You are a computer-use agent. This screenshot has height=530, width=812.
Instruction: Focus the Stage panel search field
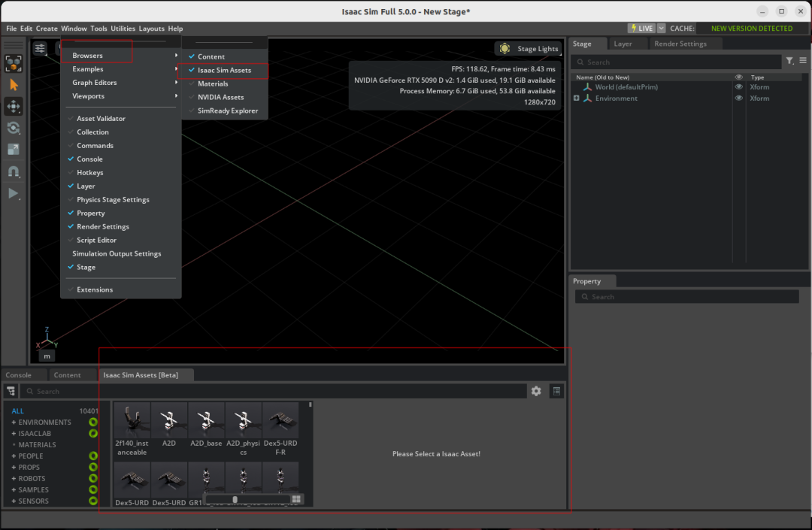point(677,62)
